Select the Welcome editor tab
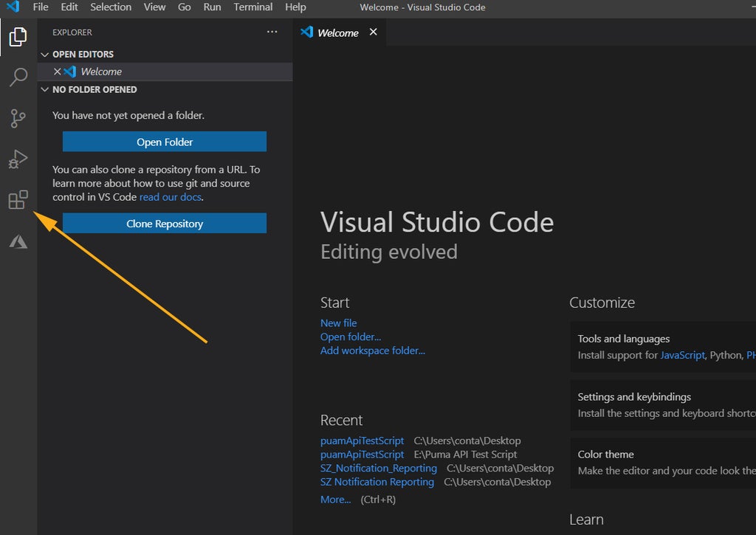This screenshot has width=756, height=535. tap(338, 32)
